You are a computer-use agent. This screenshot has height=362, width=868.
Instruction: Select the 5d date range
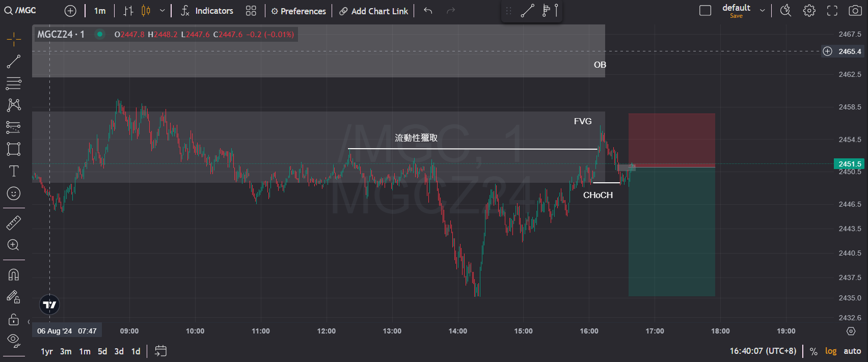102,351
